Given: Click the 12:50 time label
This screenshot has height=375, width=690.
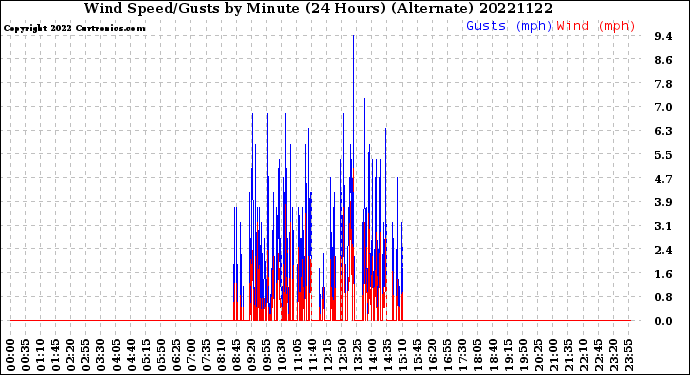Looking at the screenshot, I should 341,355.
